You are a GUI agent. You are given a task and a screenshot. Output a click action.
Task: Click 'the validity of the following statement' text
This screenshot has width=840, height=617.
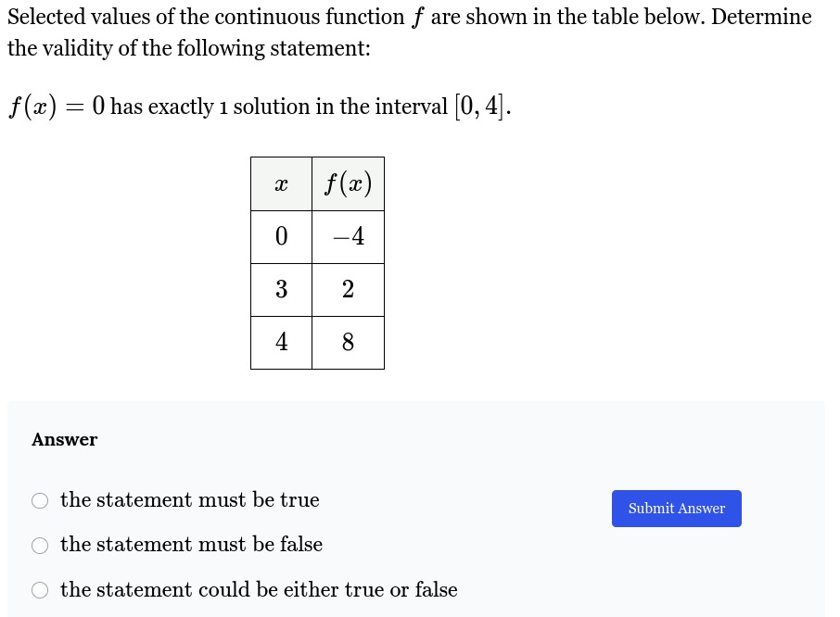tap(188, 48)
